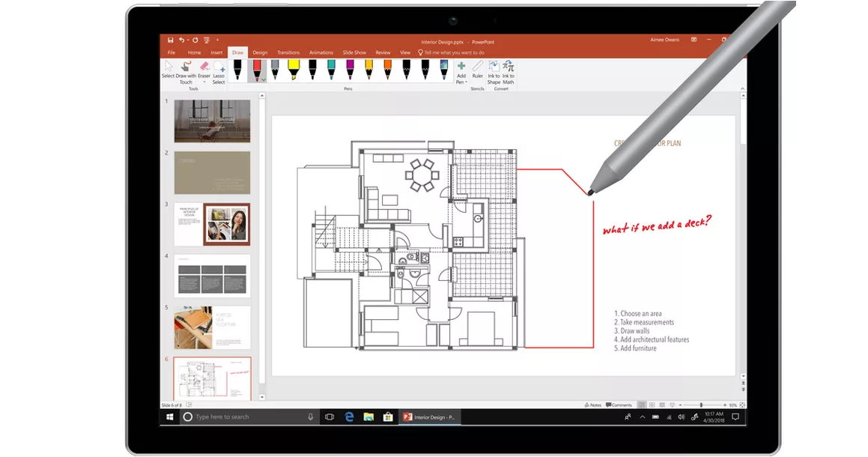868x457 pixels.
Task: Toggle Reading View in the status bar
Action: 662,405
